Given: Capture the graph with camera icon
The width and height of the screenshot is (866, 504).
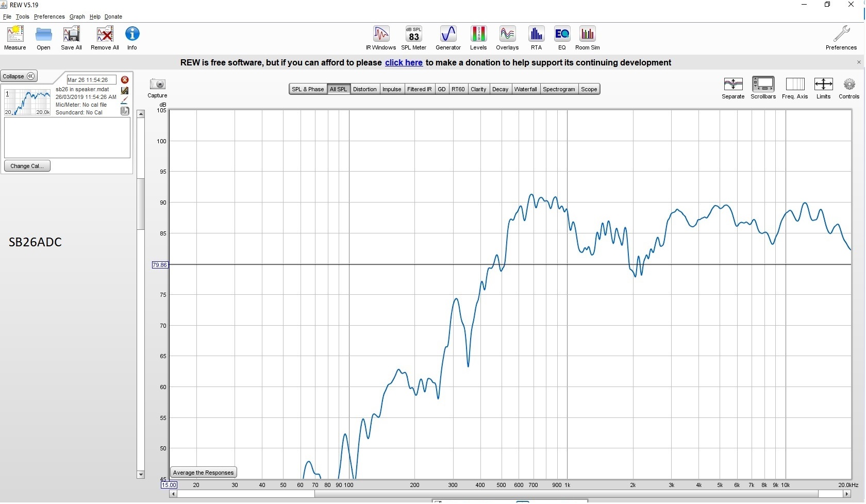Looking at the screenshot, I should [157, 84].
